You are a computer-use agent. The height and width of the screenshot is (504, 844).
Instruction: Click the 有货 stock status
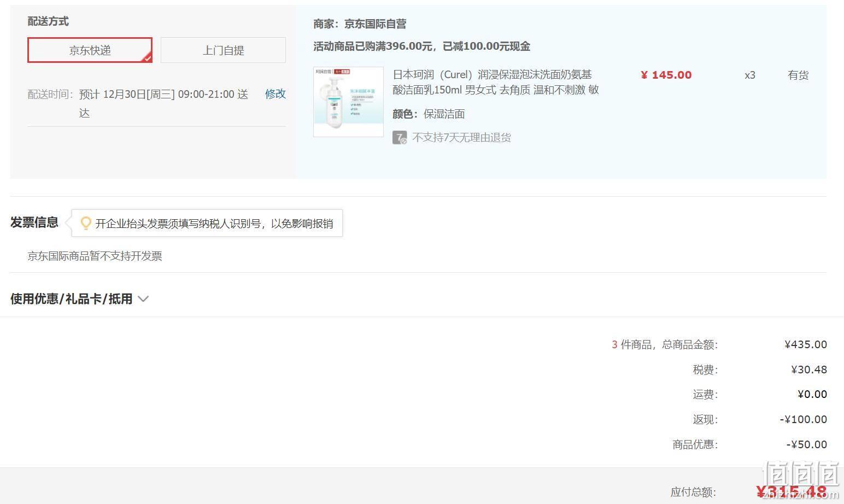(798, 75)
